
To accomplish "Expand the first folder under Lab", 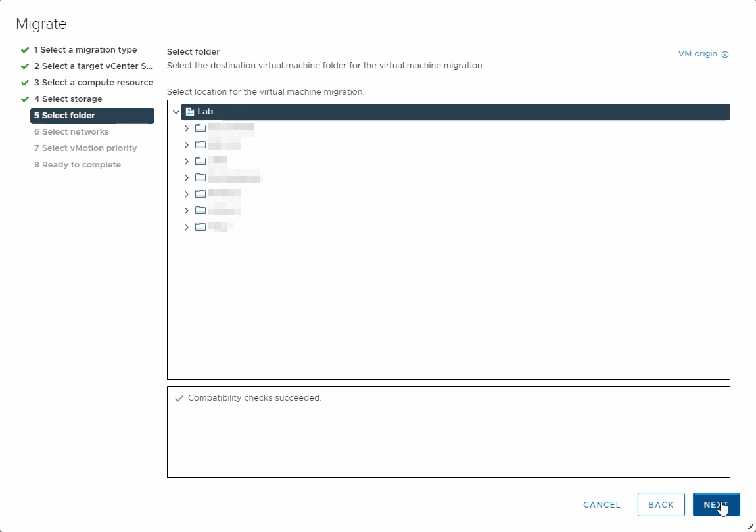I will pyautogui.click(x=187, y=128).
